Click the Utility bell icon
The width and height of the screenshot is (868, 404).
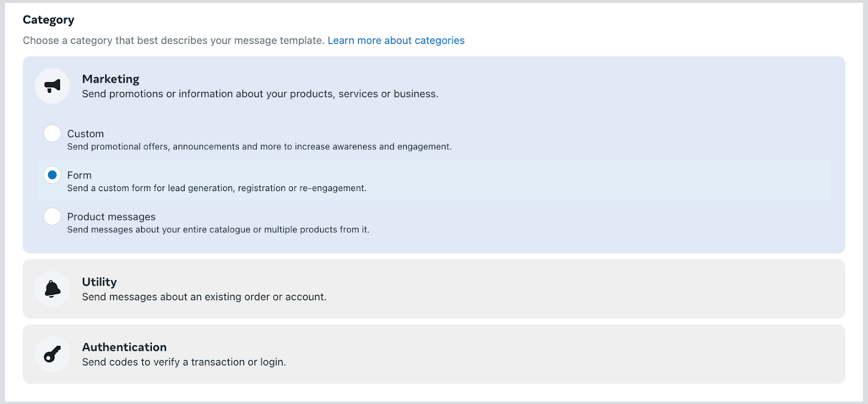coord(52,289)
